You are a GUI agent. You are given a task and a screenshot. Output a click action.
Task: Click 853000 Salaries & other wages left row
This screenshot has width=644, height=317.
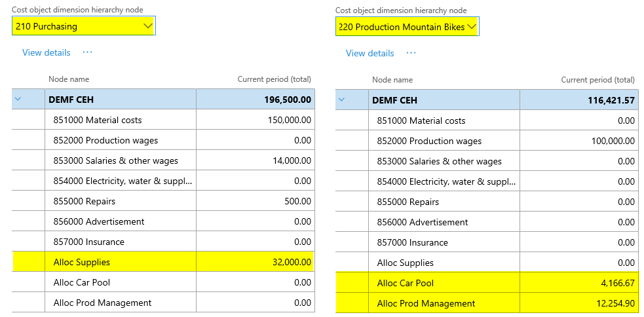pos(115,160)
